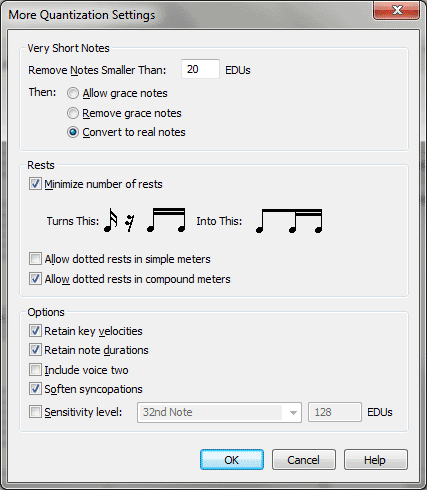Screen dimensions: 427x490
Task: Click the Into This beamed notes icon
Action: point(289,221)
